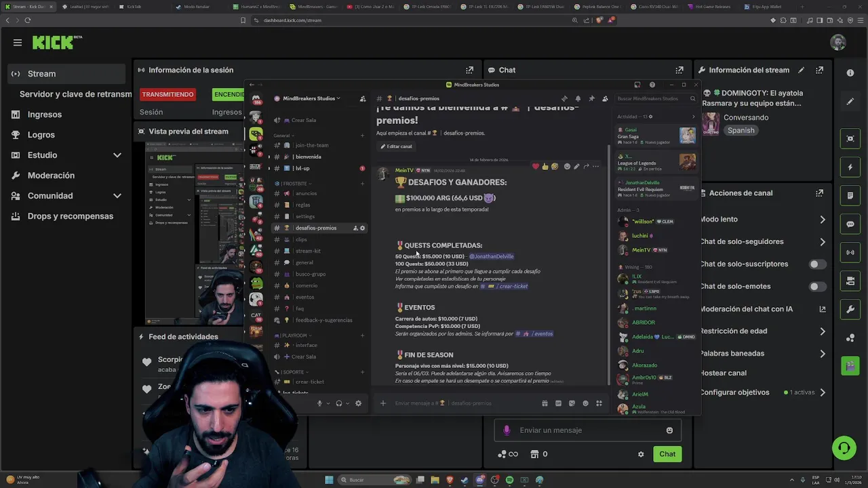Open Discord notification bell for channel

[578, 98]
